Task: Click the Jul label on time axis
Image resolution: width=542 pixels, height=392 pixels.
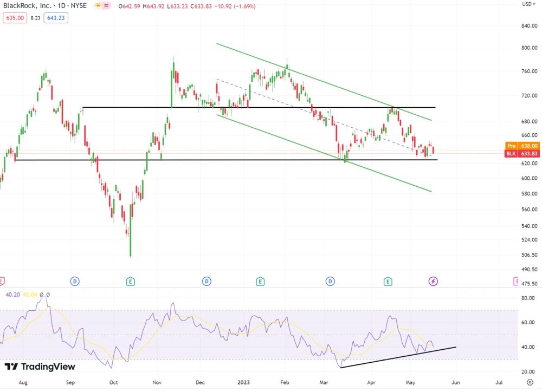Action: pyautogui.click(x=499, y=382)
